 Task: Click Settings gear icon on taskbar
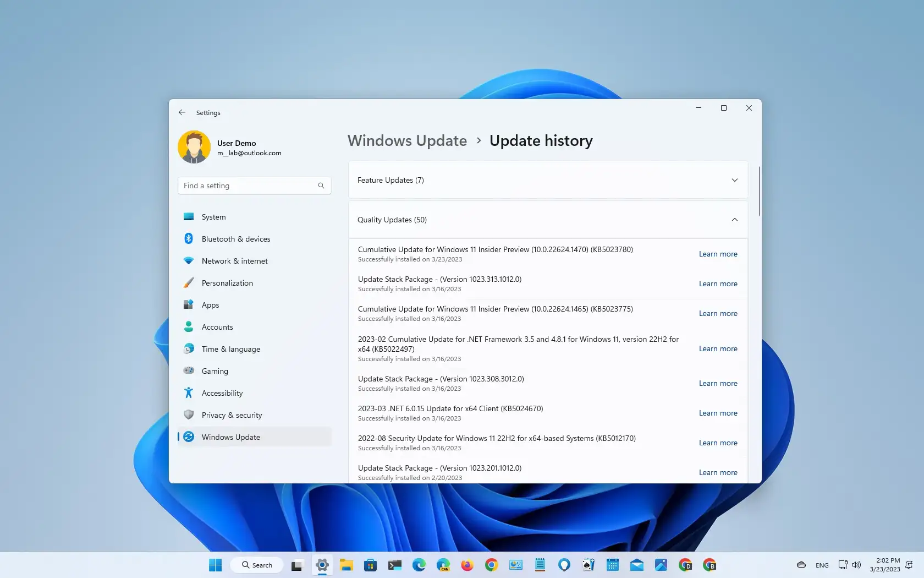coord(322,565)
